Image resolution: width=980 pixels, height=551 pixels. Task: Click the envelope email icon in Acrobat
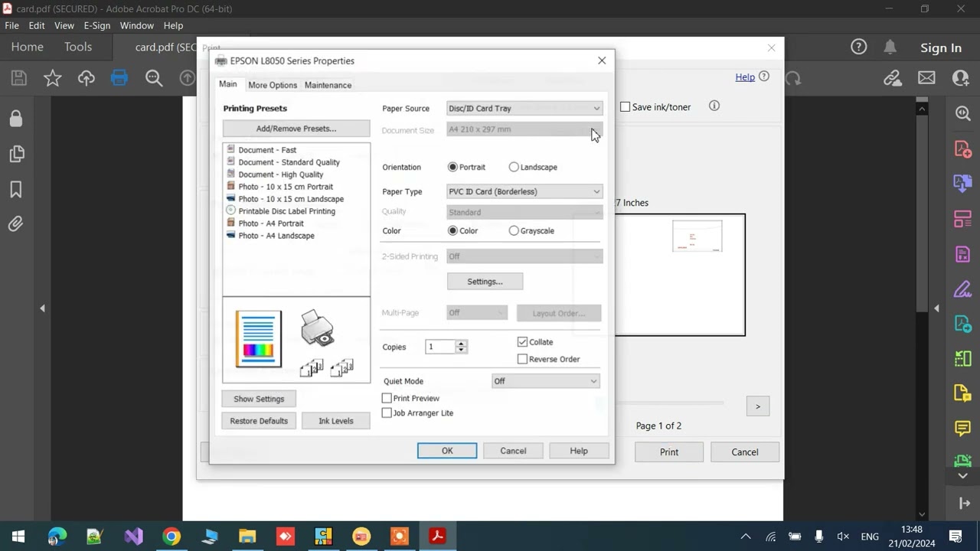pos(926,78)
